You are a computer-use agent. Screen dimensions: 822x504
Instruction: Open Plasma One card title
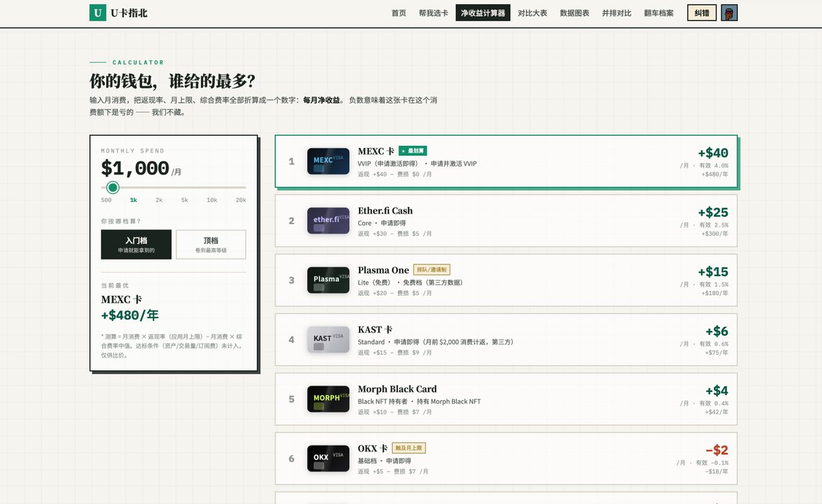384,270
